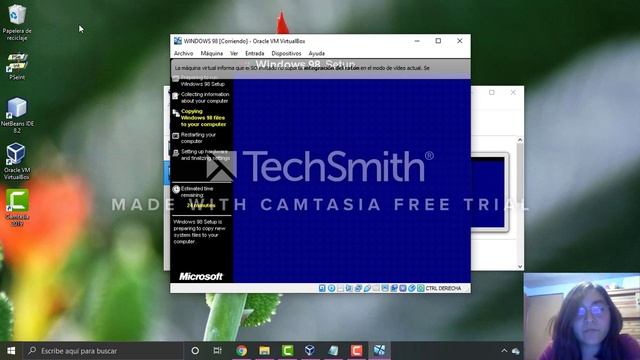Select the NetBeans IDE 8.2 desktop shortcut

click(17, 115)
